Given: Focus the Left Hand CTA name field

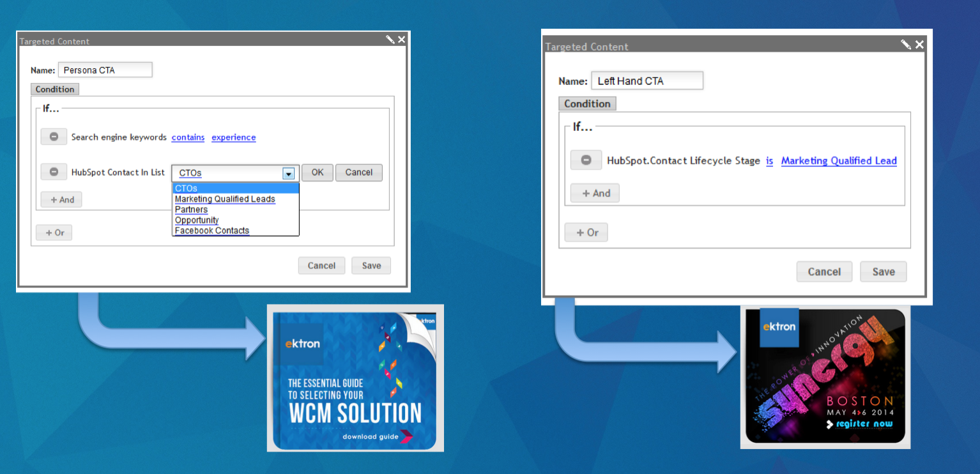Looking at the screenshot, I should [647, 80].
